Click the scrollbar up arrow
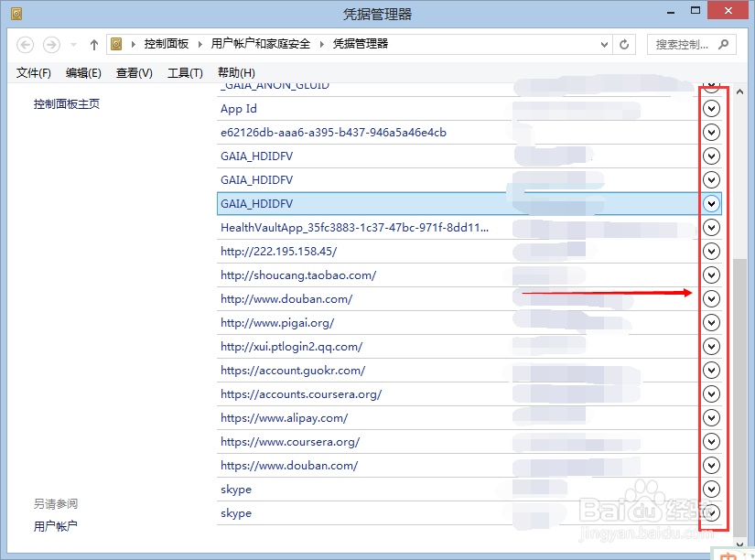This screenshot has width=755, height=560. coord(739,92)
